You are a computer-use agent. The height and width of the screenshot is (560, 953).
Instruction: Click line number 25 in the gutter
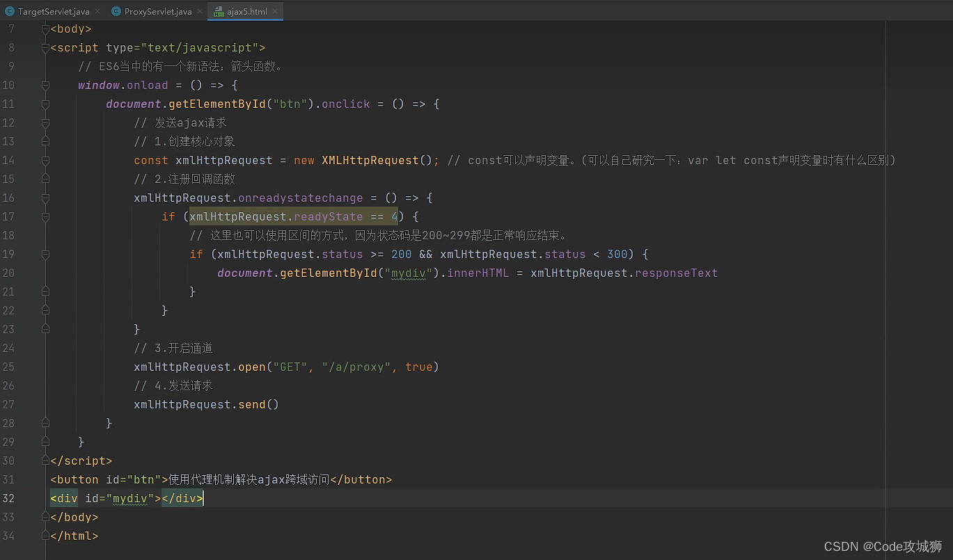coord(8,367)
